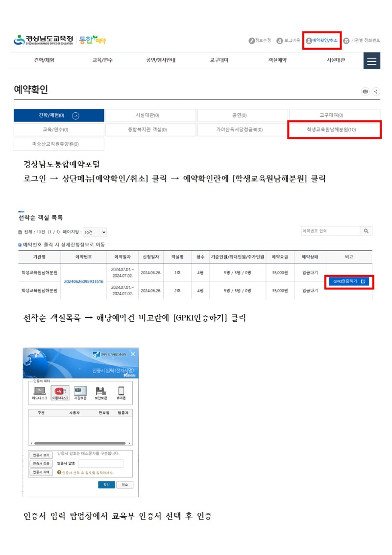Click the 인증서 암호 password input field
Image resolution: width=392 pixels, height=555 pixels.
[101, 463]
